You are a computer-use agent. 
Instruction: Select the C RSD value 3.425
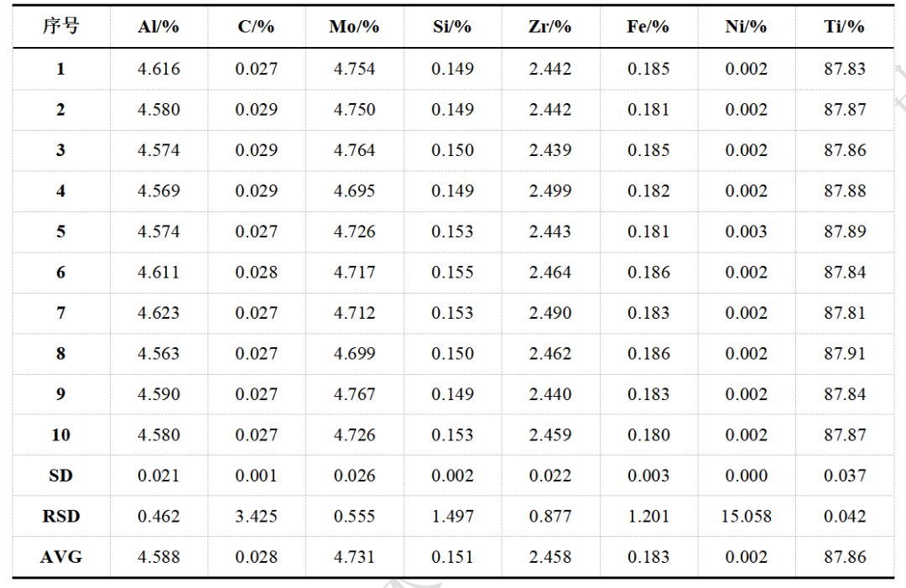[256, 516]
